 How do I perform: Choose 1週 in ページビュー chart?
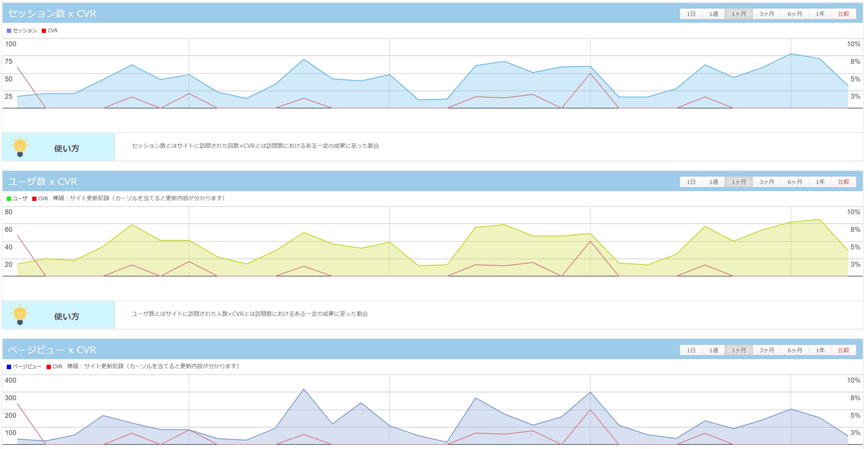point(713,350)
